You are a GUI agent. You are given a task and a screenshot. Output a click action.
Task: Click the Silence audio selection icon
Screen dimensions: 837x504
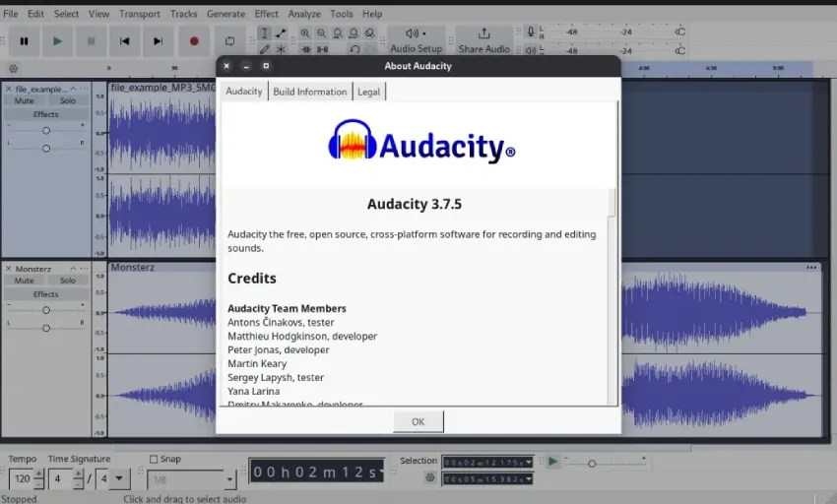(322, 49)
